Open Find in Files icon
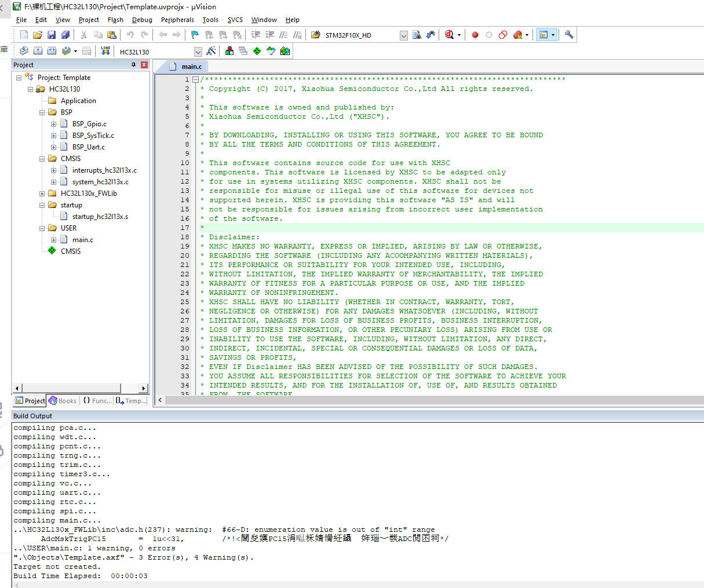 point(316,35)
